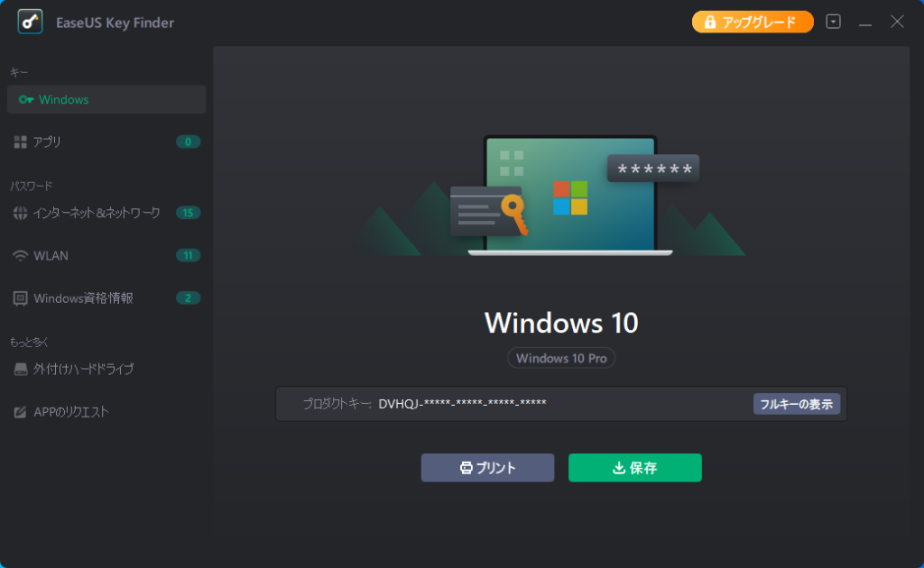The height and width of the screenshot is (568, 924).
Task: Click the アップグレード button
Action: click(753, 23)
